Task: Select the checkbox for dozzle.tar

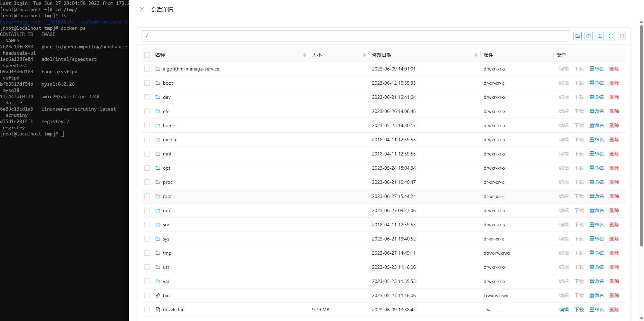Action: click(147, 310)
